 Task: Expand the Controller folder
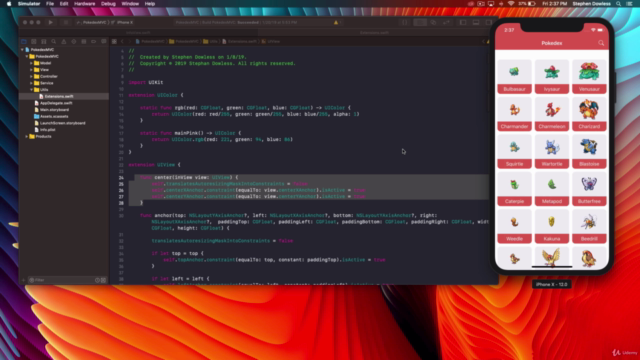31,76
